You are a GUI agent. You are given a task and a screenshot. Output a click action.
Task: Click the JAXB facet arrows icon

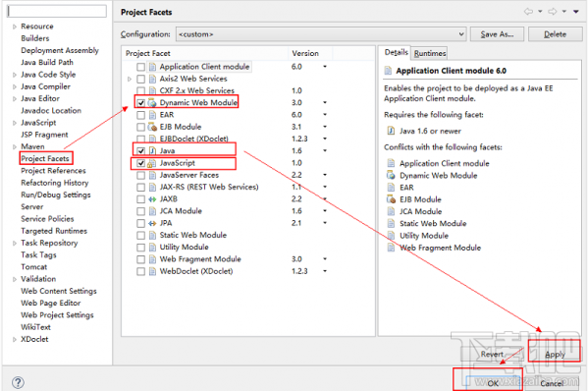click(152, 198)
